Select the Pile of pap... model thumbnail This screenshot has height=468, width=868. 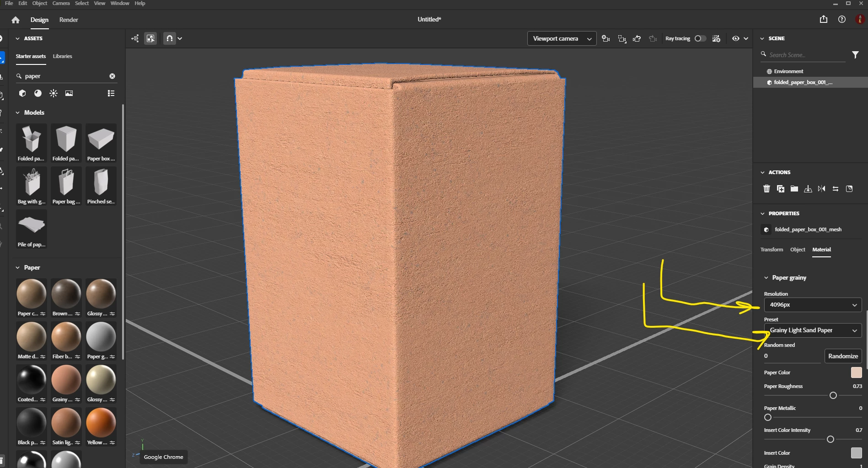pos(32,229)
